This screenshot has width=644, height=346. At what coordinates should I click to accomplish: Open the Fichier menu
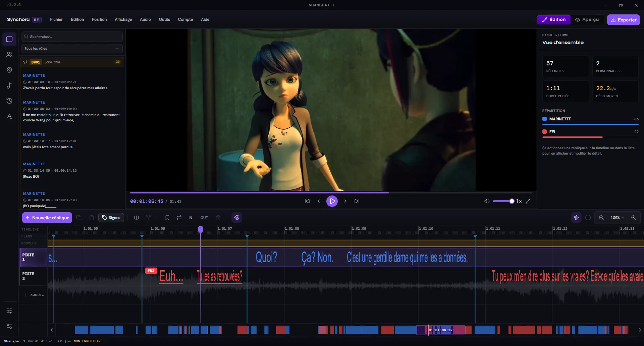click(56, 19)
